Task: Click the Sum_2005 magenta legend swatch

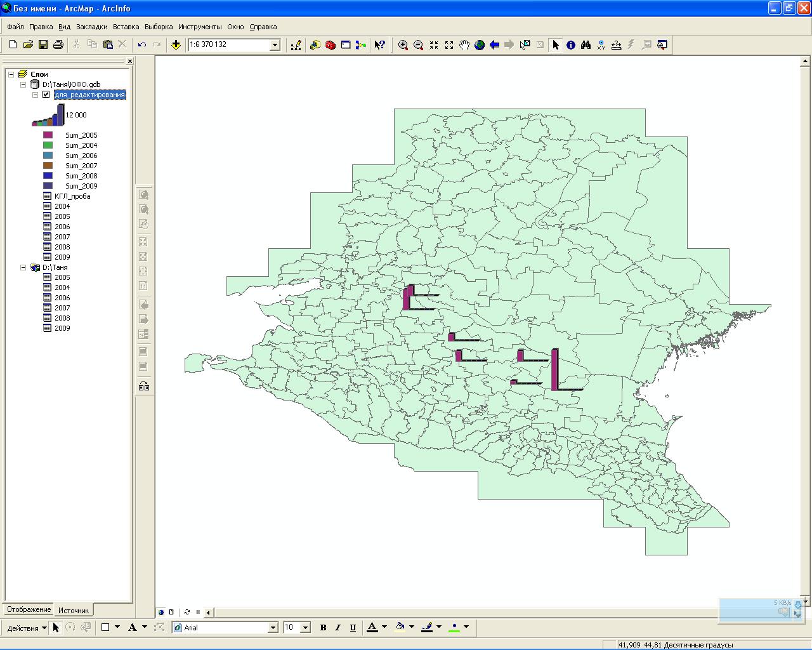Action: point(48,135)
